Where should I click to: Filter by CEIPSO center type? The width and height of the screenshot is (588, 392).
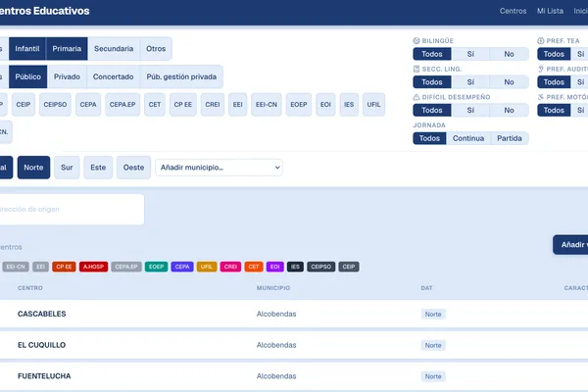click(55, 105)
